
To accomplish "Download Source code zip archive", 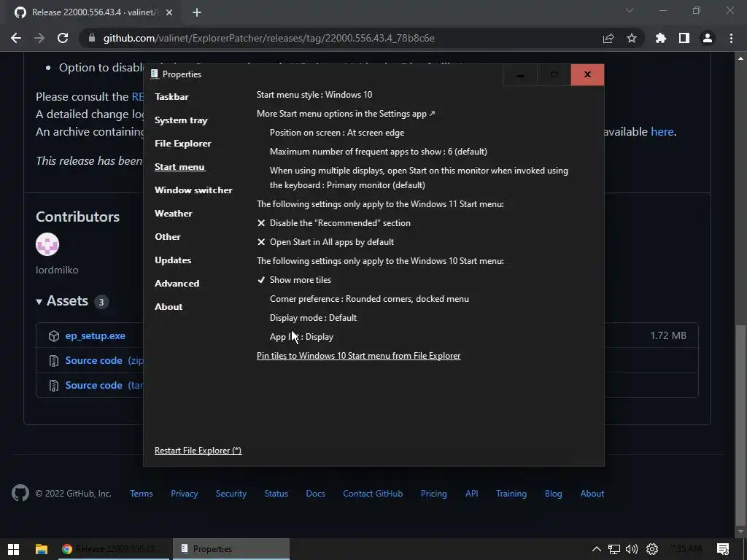I will [x=104, y=360].
